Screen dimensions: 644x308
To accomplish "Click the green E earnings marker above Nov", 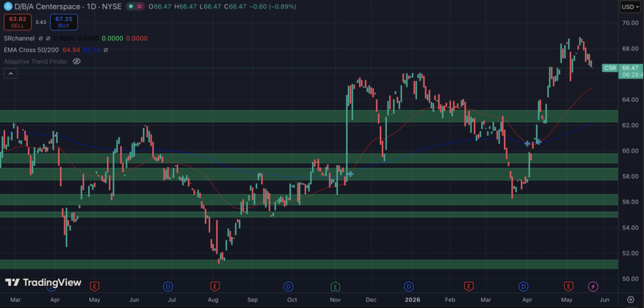I will pyautogui.click(x=336, y=286).
